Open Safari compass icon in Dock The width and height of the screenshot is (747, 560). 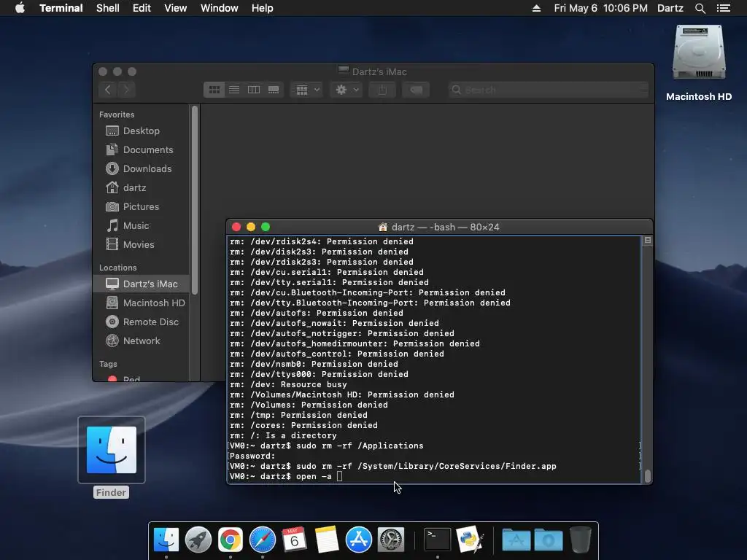click(x=262, y=540)
